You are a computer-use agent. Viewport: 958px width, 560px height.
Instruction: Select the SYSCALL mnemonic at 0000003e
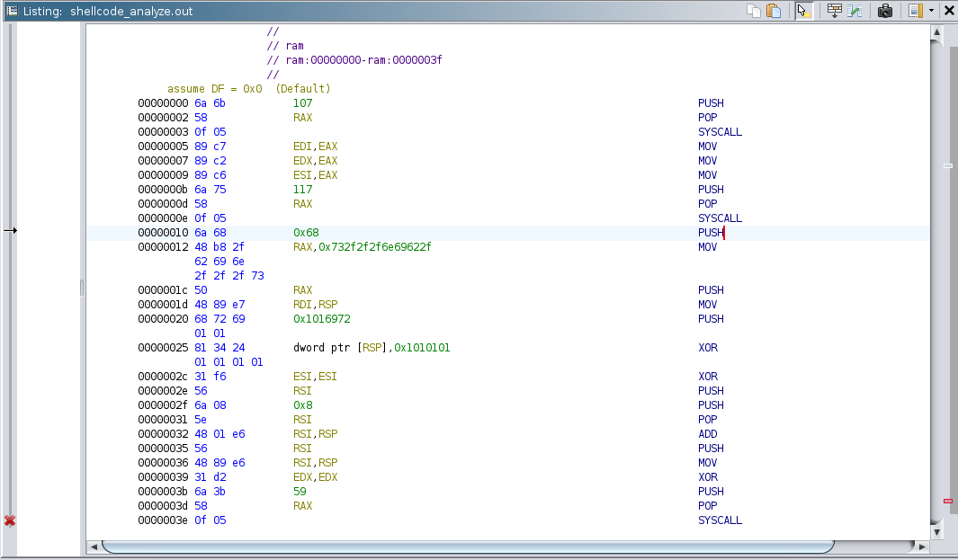720,520
